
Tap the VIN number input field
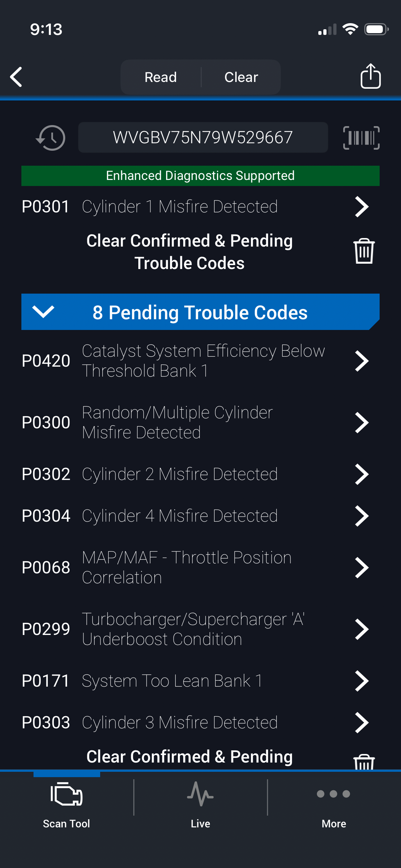[x=203, y=138]
